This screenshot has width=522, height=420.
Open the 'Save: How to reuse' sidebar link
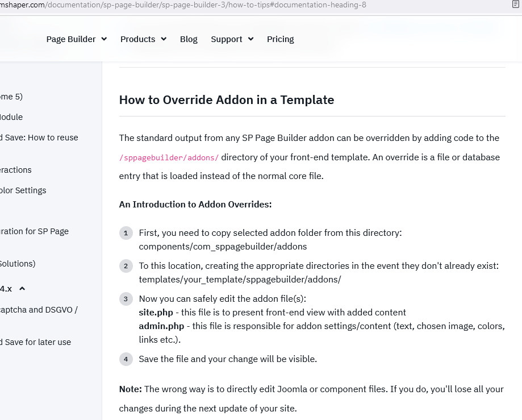tap(39, 138)
